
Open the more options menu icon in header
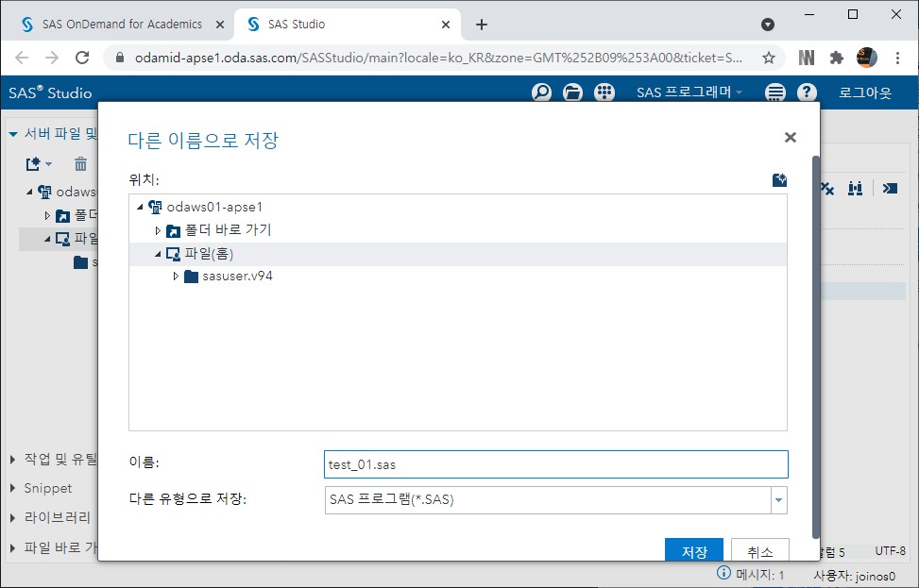pos(775,92)
